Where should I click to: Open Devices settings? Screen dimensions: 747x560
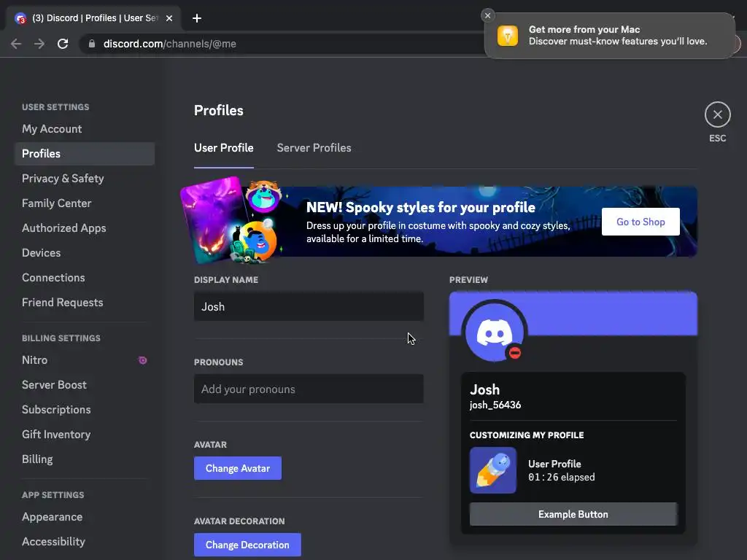(x=85, y=253)
